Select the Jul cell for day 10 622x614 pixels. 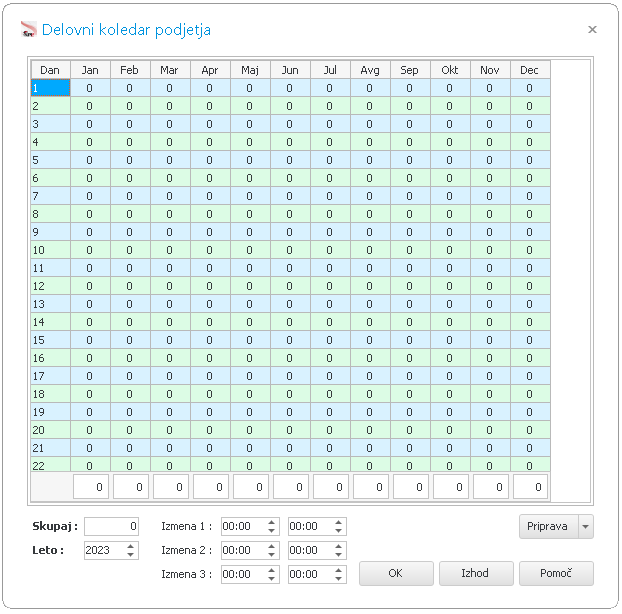(x=330, y=250)
